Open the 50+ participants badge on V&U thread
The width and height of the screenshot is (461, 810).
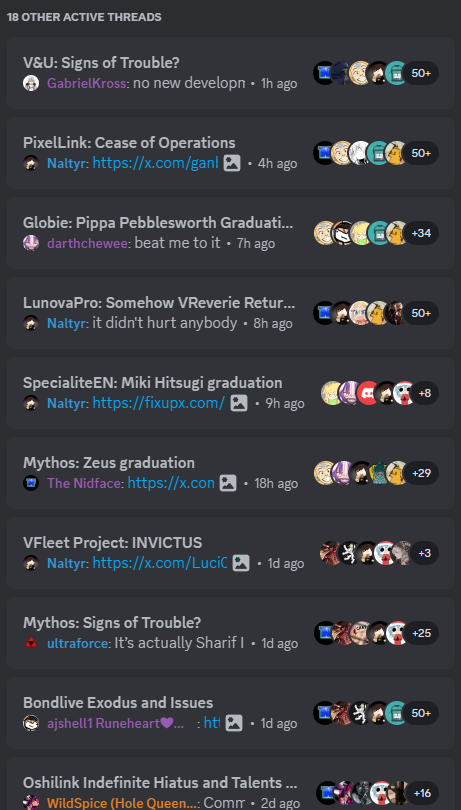(x=421, y=73)
